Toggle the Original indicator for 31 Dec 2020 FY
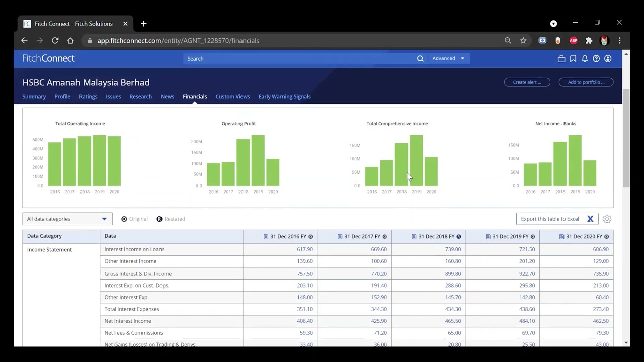The image size is (644, 362). pyautogui.click(x=606, y=237)
